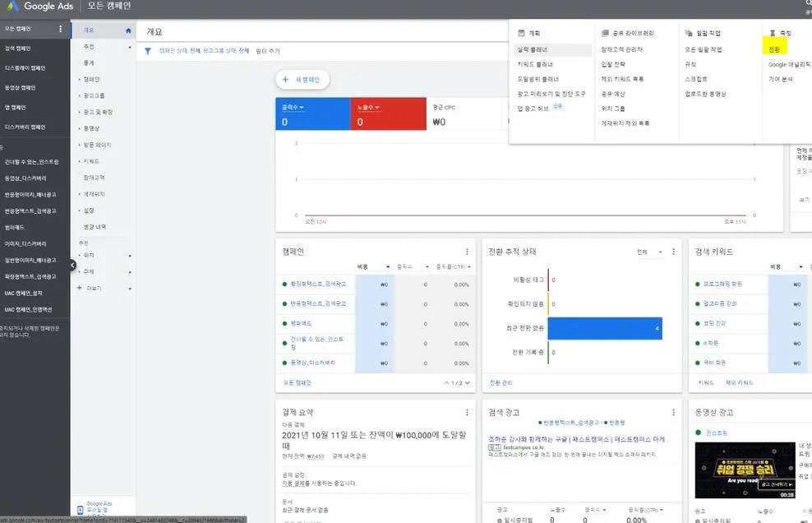Image resolution: width=812 pixels, height=523 pixels.
Task: Click 알고리즘 강의 keyword in 검색 키워드
Action: [x=720, y=303]
